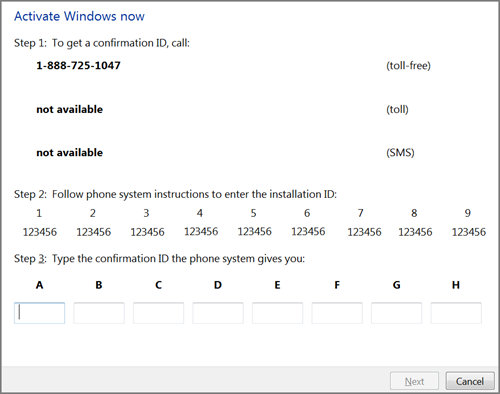Click installation ID group under column 9
500x394 pixels.
click(469, 232)
